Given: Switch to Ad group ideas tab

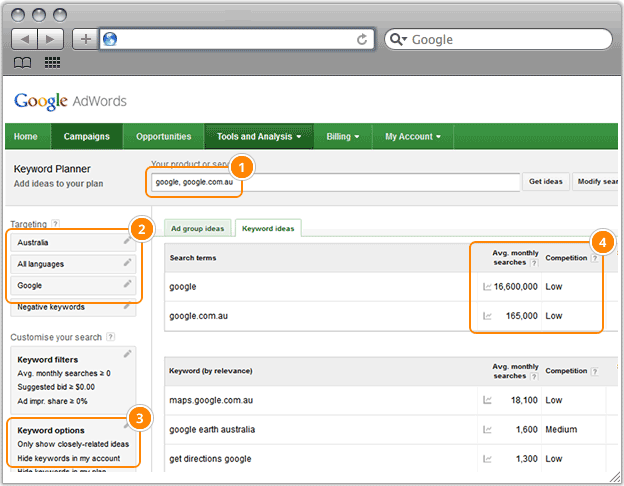Looking at the screenshot, I should (197, 228).
